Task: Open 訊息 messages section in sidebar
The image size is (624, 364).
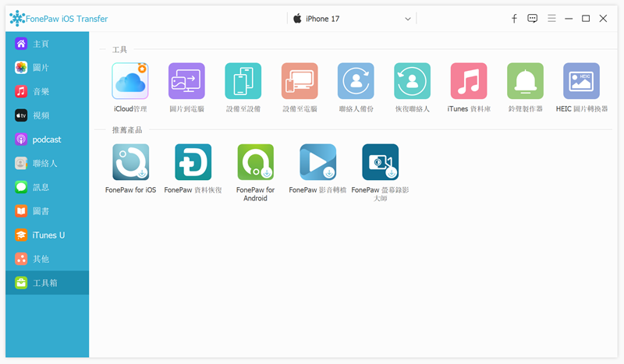Action: coord(48,187)
